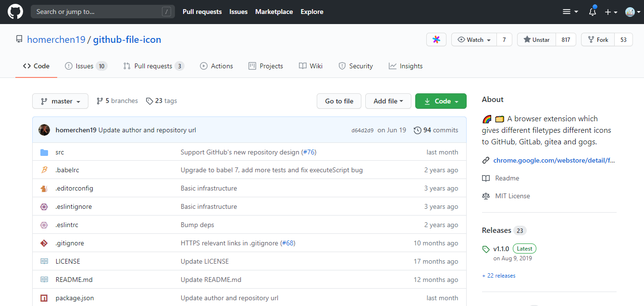The height and width of the screenshot is (306, 644).
Task: Switch to the Issues tab with 10
Action: [x=86, y=66]
